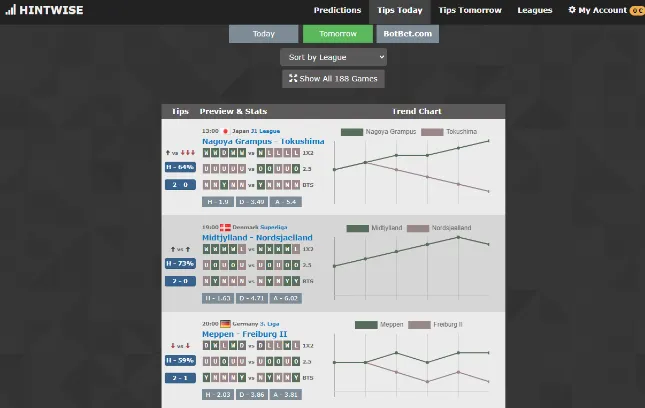645x408 pixels.
Task: Click the expand icon on Show All Games
Action: (x=293, y=78)
